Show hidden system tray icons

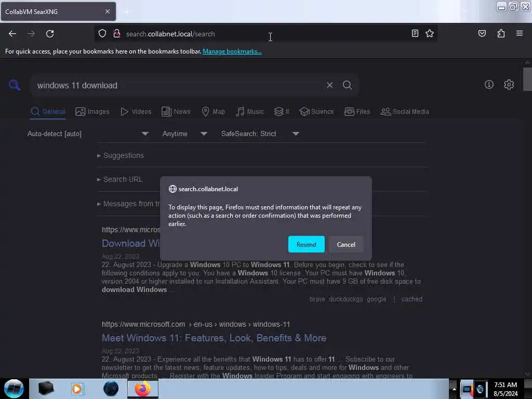[454, 389]
